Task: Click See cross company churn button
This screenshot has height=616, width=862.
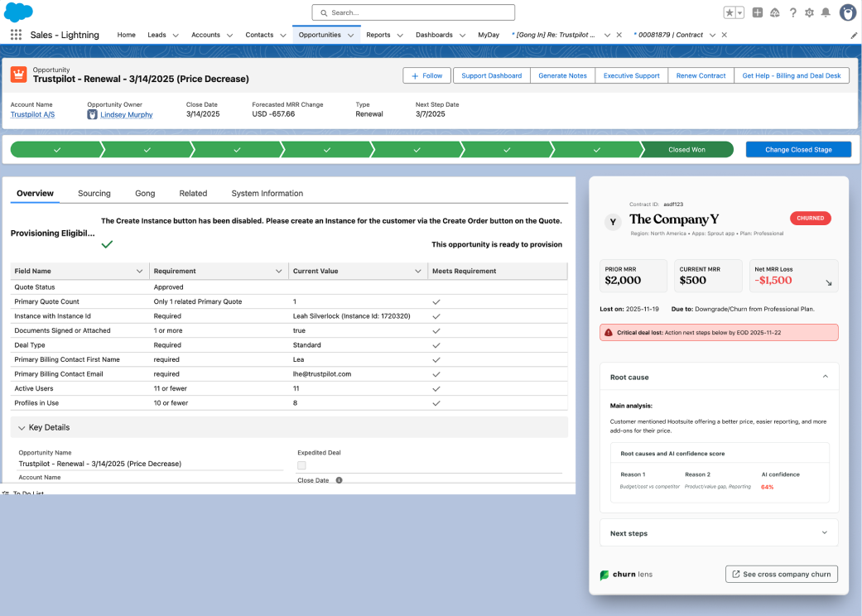Action: click(781, 575)
